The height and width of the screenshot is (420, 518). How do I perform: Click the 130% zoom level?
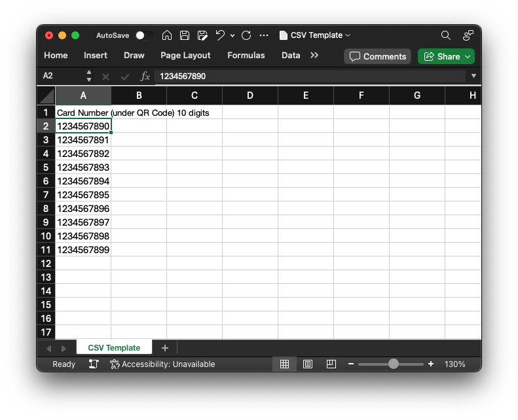coord(454,364)
